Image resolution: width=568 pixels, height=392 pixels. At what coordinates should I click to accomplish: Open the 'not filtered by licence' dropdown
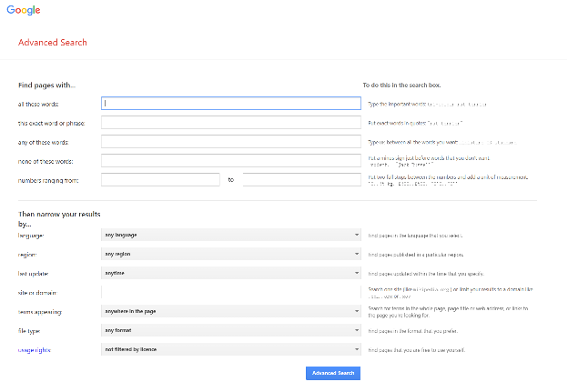[231, 349]
